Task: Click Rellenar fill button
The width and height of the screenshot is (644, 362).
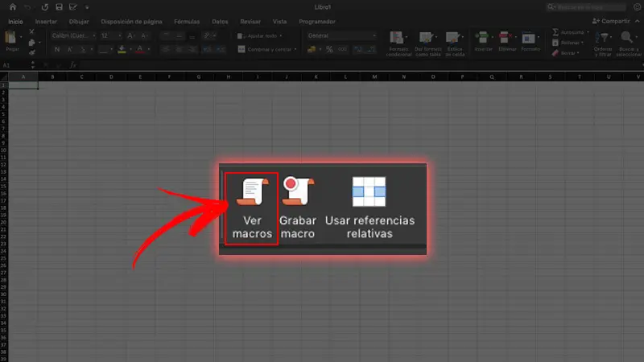Action: (x=568, y=43)
